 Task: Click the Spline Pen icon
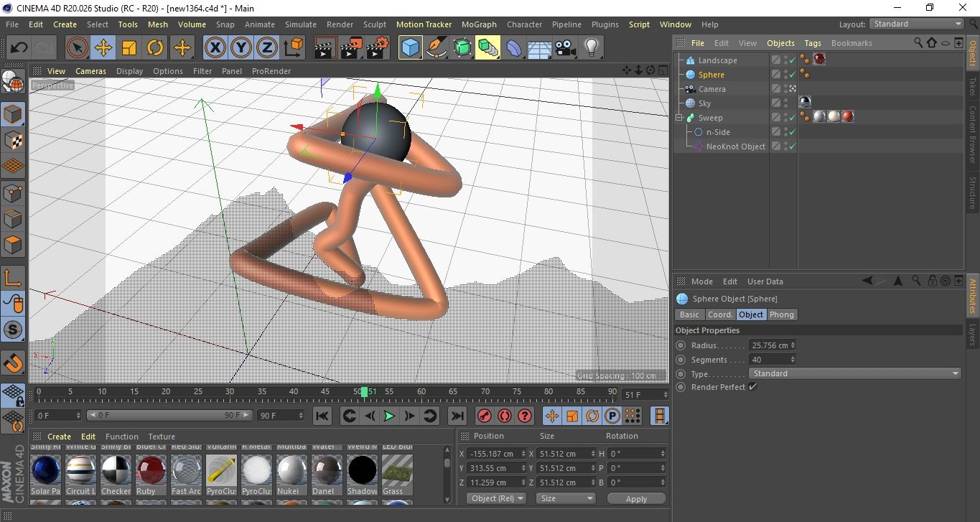click(x=437, y=48)
